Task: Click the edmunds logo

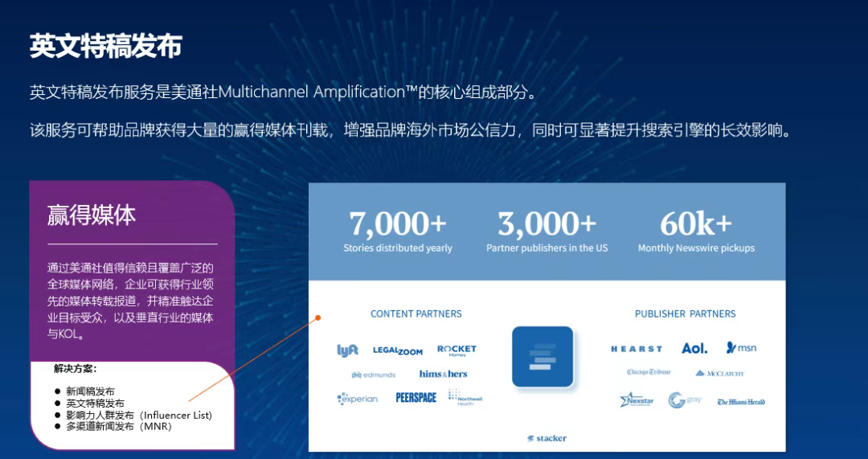Action: coord(373,375)
